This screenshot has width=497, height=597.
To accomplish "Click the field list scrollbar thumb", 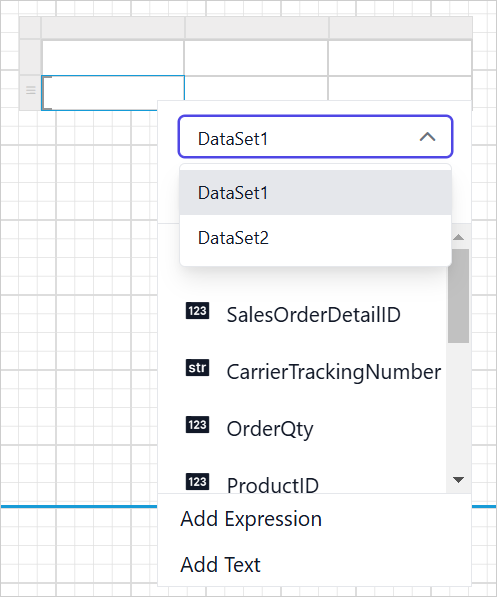I will coord(459,296).
